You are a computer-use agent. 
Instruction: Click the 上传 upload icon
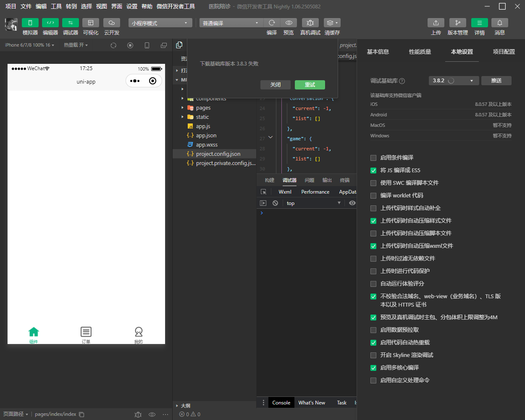point(436,23)
